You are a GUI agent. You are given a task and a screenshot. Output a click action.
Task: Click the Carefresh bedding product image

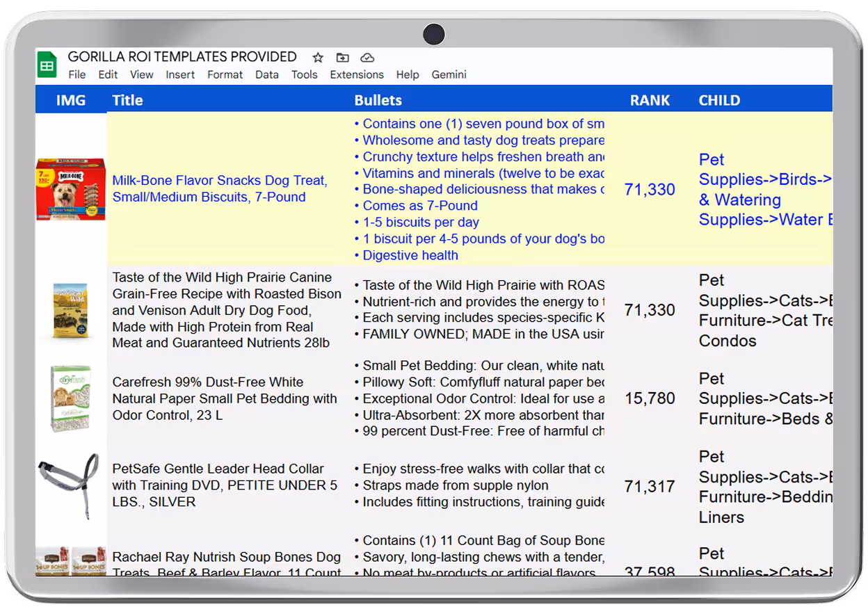[x=71, y=398]
